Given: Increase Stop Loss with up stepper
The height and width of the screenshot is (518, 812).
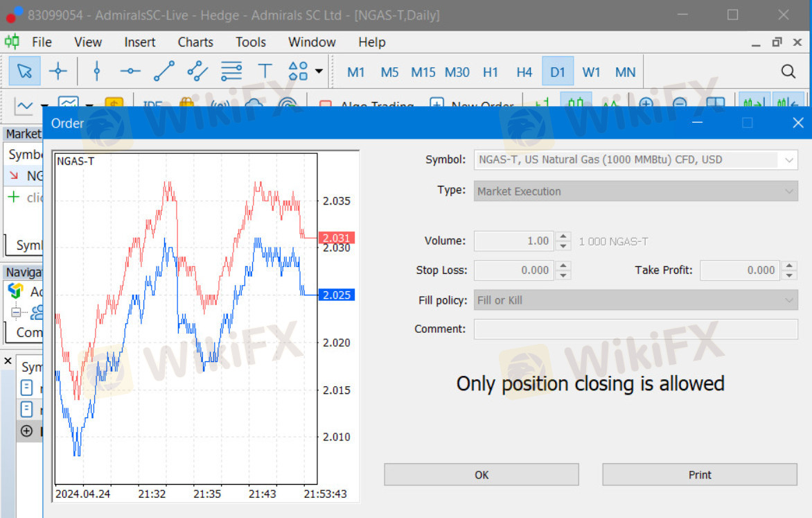Looking at the screenshot, I should [x=563, y=265].
